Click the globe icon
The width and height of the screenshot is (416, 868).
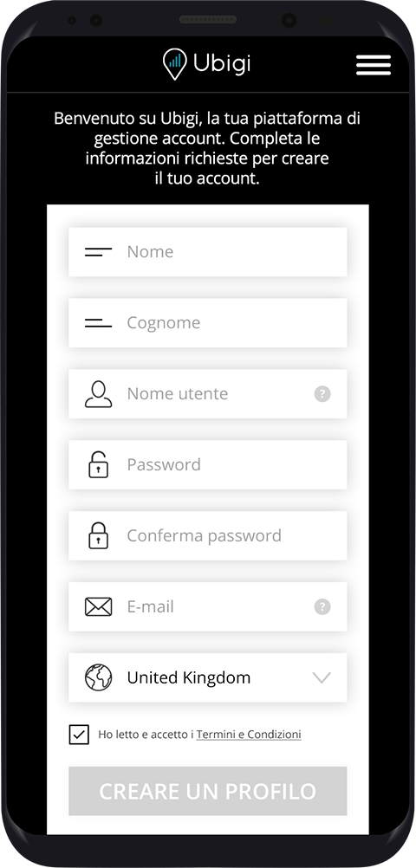pyautogui.click(x=99, y=677)
